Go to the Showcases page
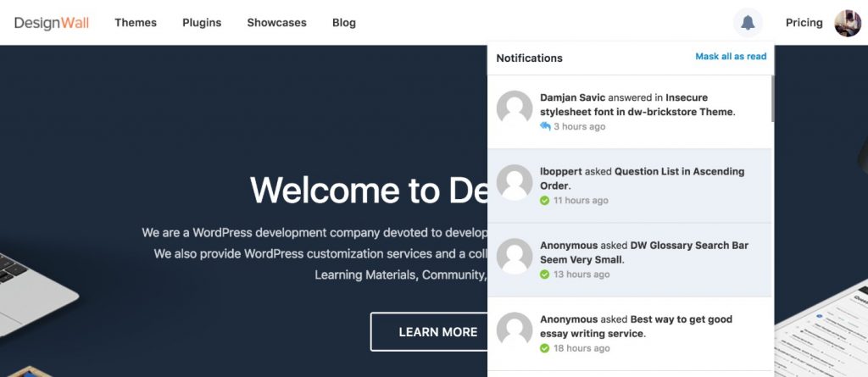868x377 pixels. (276, 23)
